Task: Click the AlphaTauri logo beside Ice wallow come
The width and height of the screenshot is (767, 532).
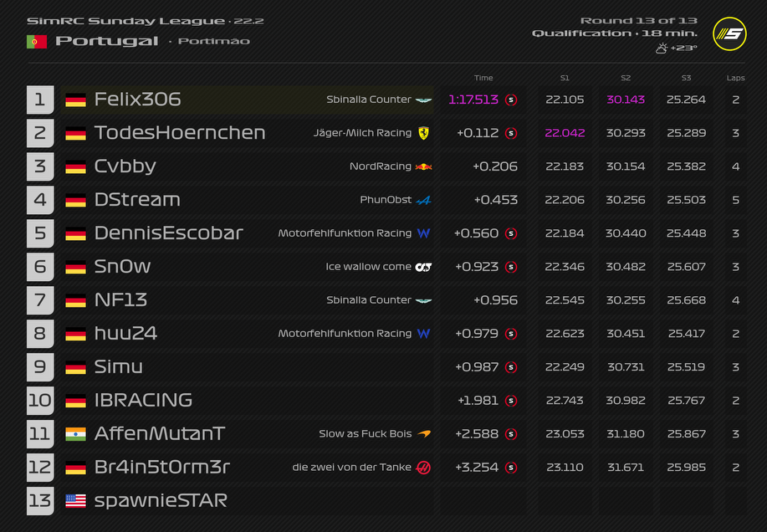Action: point(424,267)
